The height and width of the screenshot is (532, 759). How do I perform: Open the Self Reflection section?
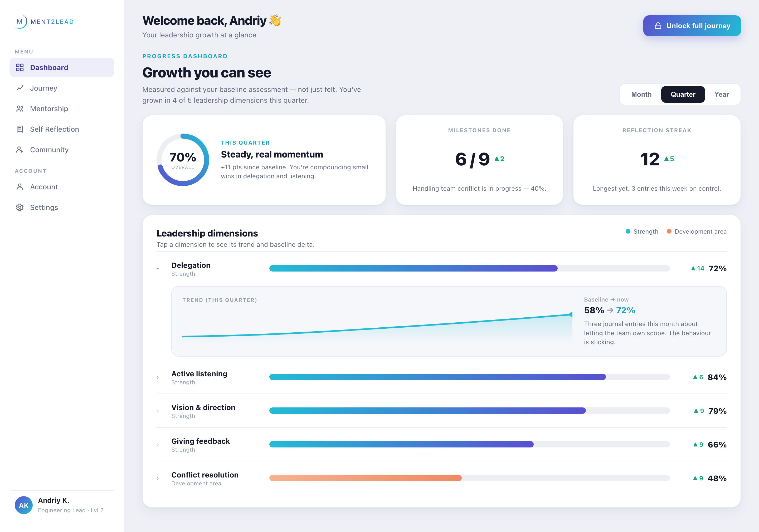[62, 129]
